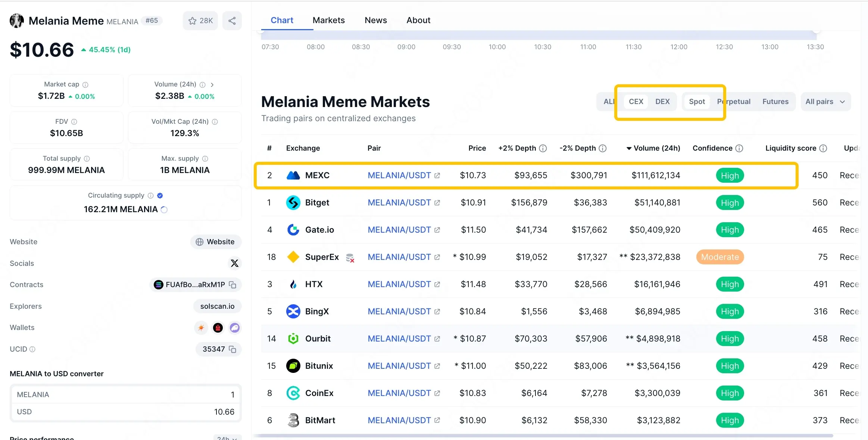Copy the FUAfBo contract address
Screen dimensions: 868x440
pyautogui.click(x=233, y=285)
